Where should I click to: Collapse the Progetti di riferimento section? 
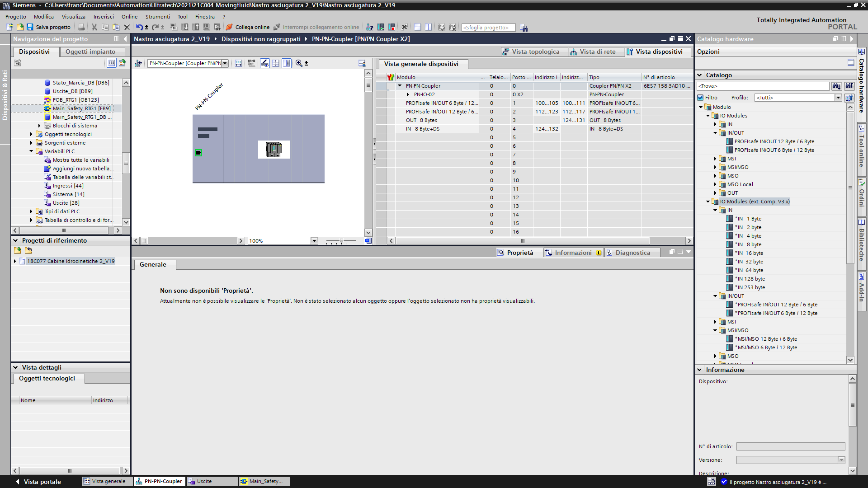pos(15,241)
